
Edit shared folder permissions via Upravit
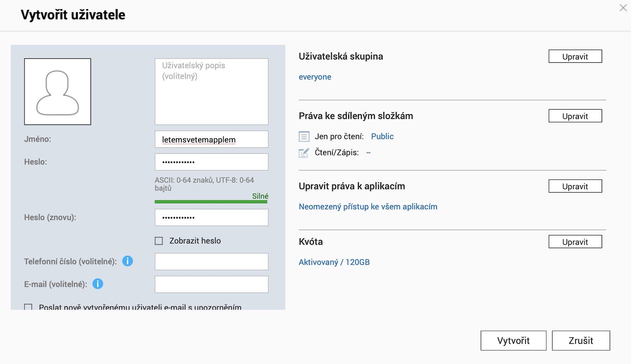(x=575, y=116)
